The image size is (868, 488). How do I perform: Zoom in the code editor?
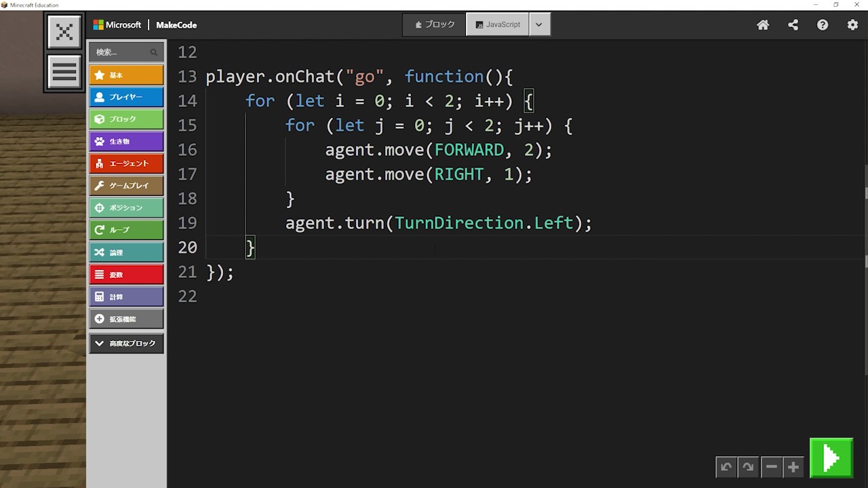[793, 467]
